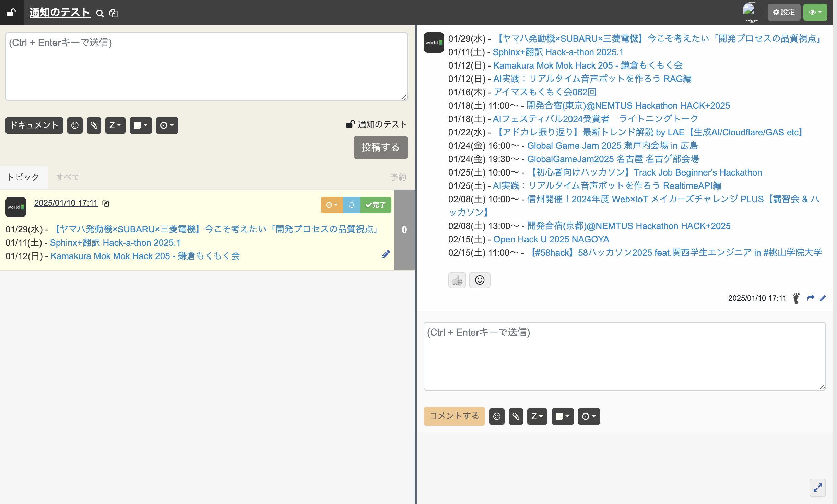Select the トピック tab

click(x=24, y=177)
